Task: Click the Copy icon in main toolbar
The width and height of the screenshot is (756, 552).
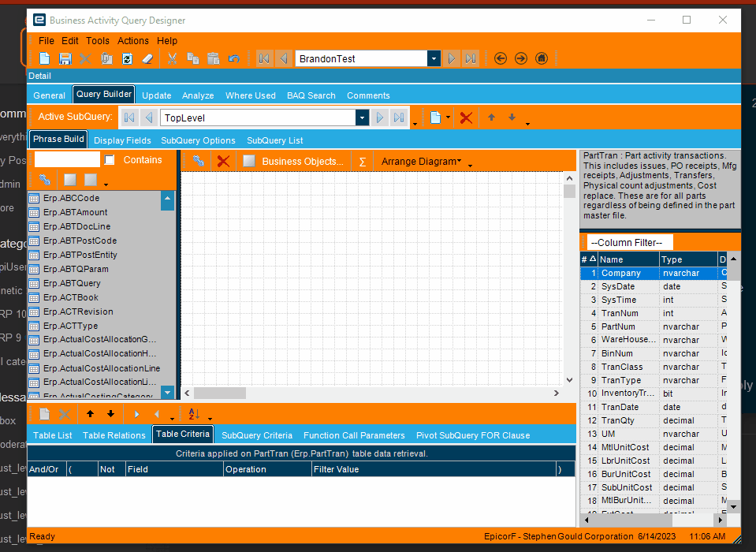Action: (x=193, y=59)
